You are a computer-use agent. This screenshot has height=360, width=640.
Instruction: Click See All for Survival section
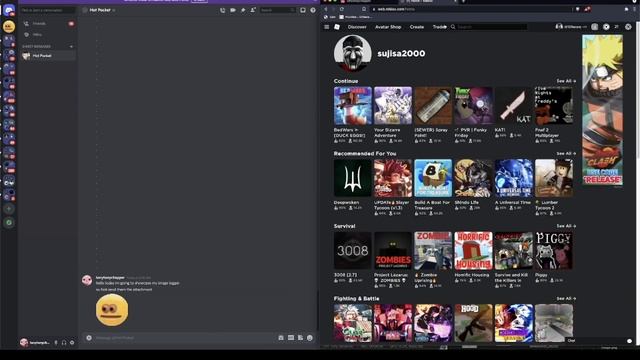566,226
